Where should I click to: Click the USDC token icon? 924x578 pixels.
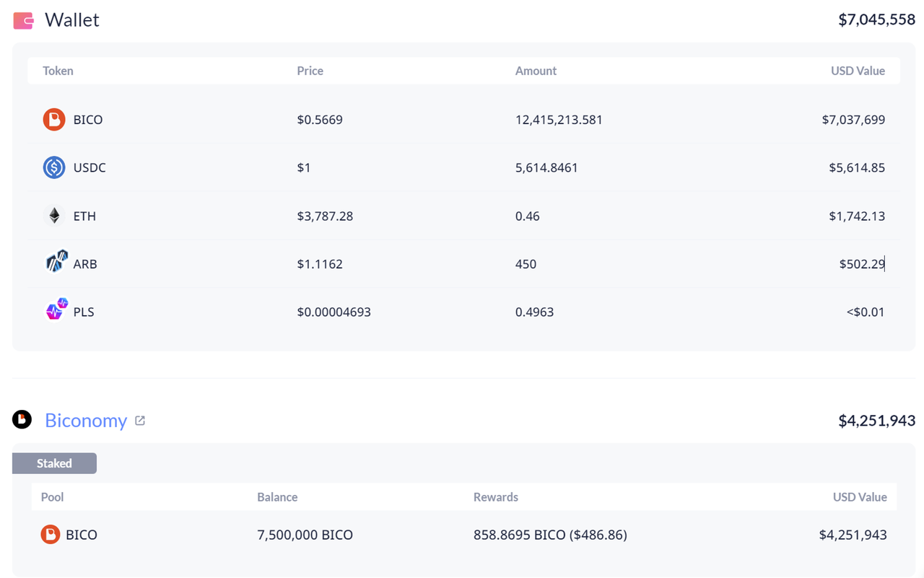tap(54, 167)
